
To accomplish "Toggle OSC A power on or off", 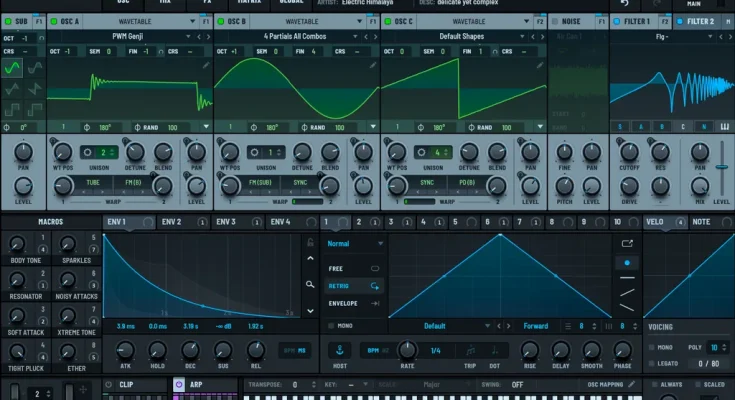I will [x=55, y=21].
